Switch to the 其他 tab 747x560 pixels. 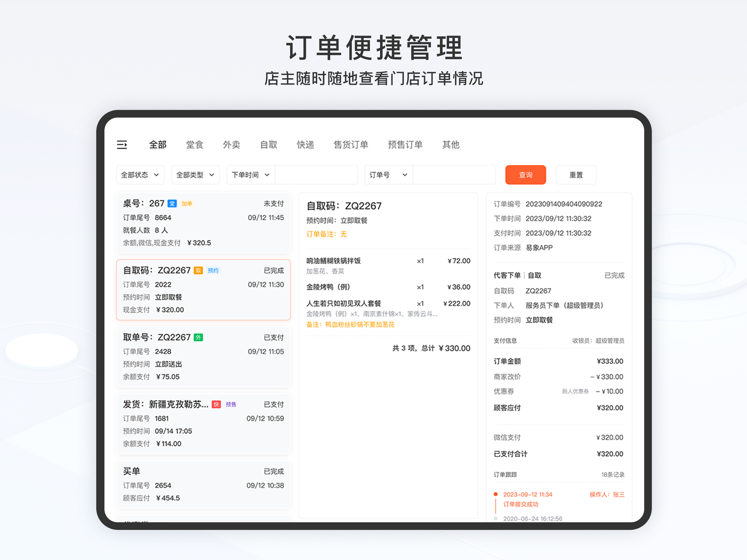coord(451,145)
